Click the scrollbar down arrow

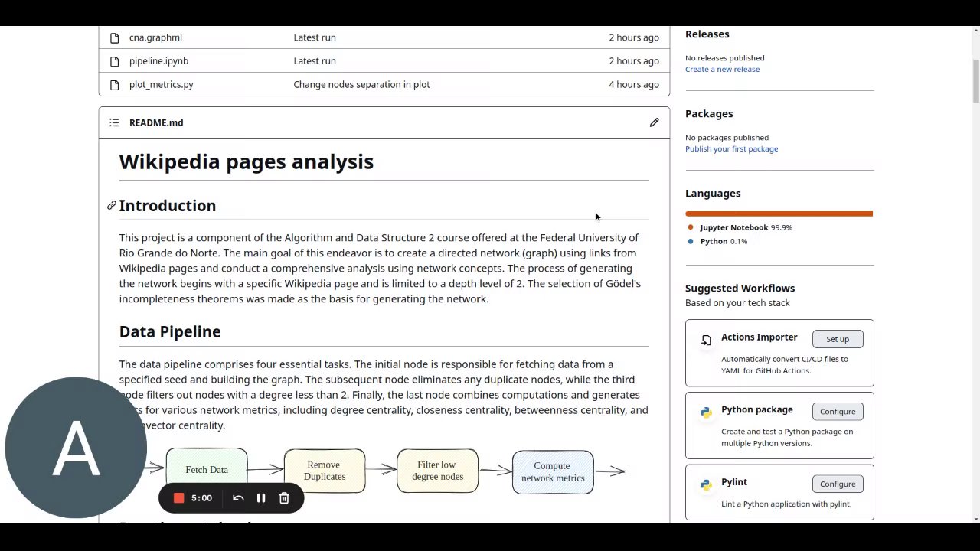[x=975, y=520]
